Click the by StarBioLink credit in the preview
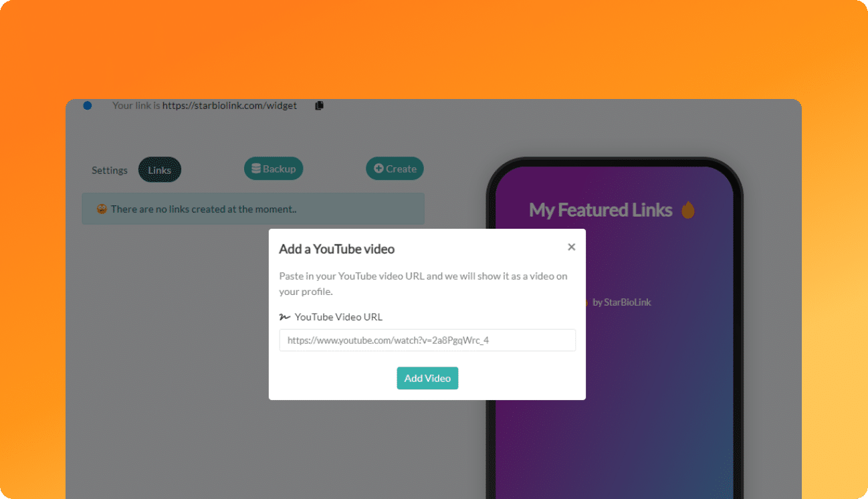The width and height of the screenshot is (868, 499). tap(622, 302)
